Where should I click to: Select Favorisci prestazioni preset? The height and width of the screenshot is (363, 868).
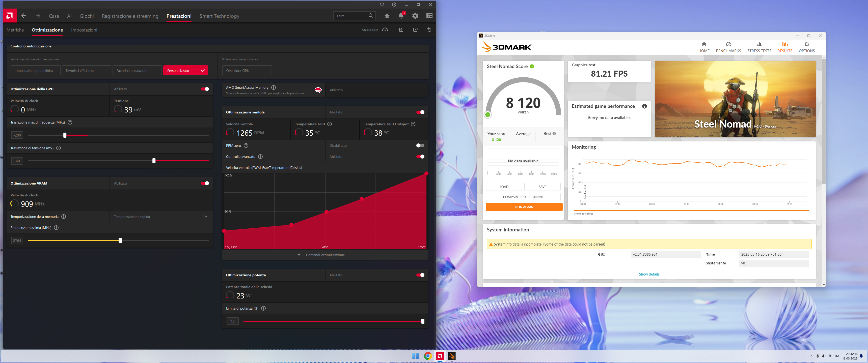tap(137, 70)
